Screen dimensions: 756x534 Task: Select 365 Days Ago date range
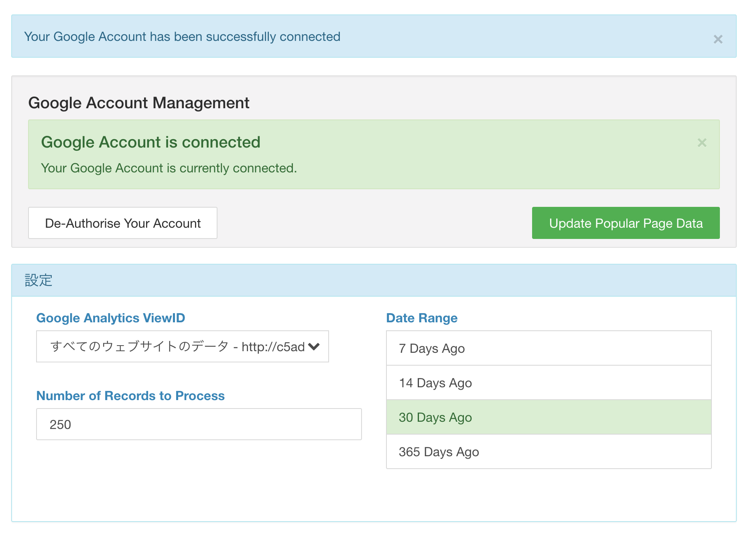549,451
